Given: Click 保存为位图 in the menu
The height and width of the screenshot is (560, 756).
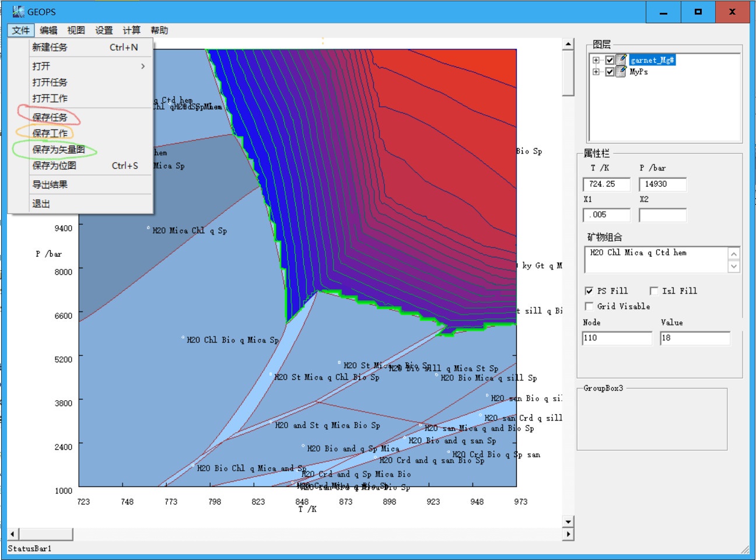Looking at the screenshot, I should coord(54,166).
